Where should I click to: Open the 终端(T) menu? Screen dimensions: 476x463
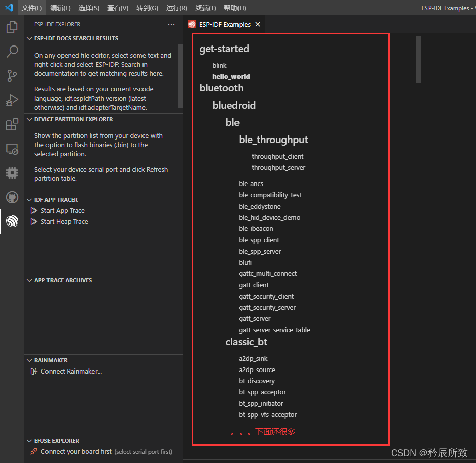(206, 8)
